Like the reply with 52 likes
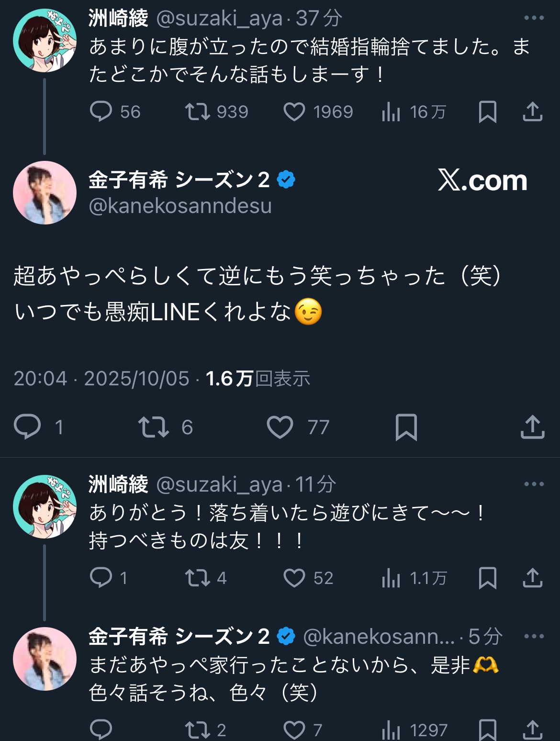Viewport: 560px width, 741px height. point(294,578)
